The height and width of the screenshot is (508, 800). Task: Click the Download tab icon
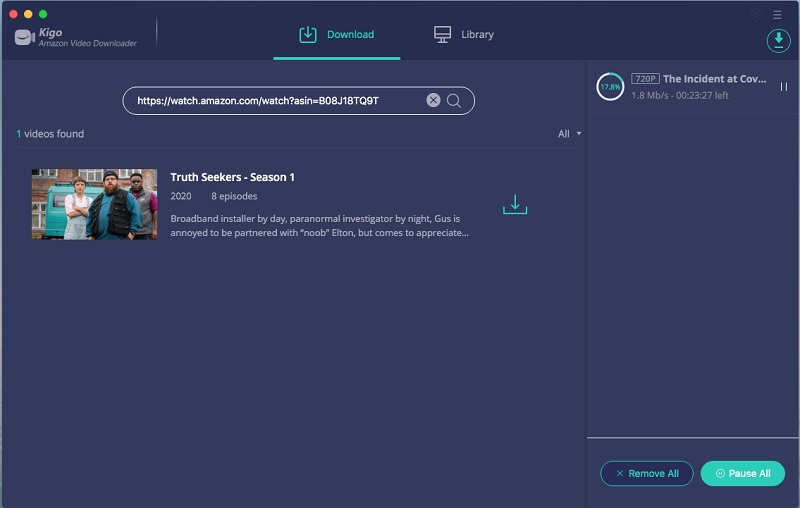click(x=308, y=35)
